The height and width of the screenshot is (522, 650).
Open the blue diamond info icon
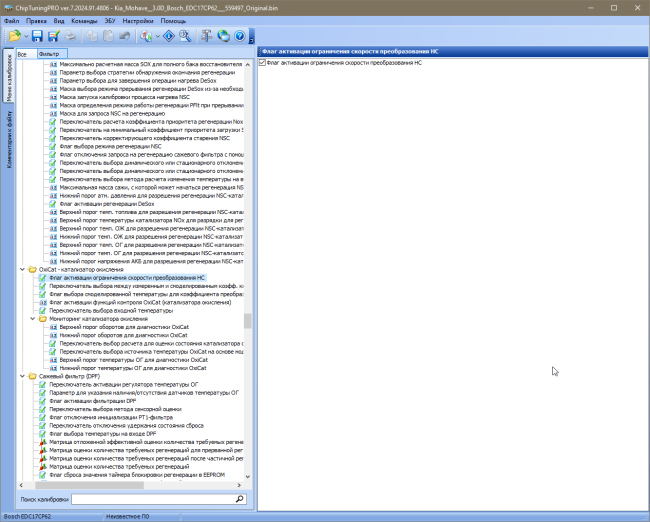[169, 36]
